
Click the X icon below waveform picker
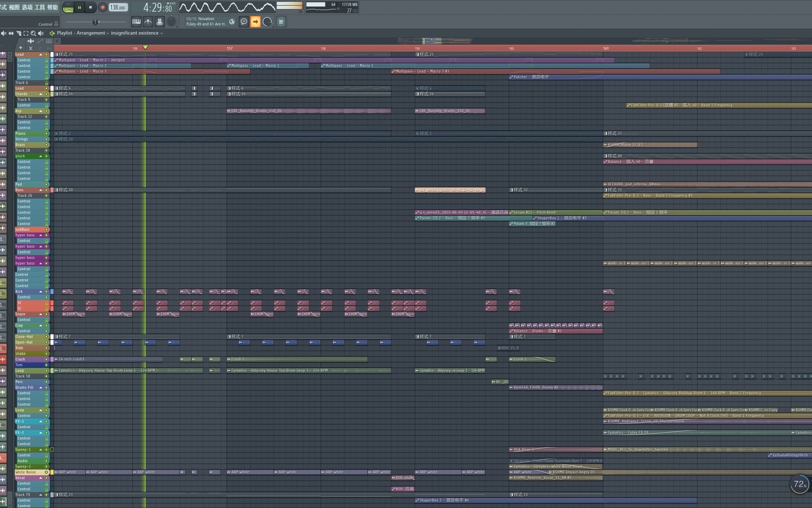[x=31, y=48]
